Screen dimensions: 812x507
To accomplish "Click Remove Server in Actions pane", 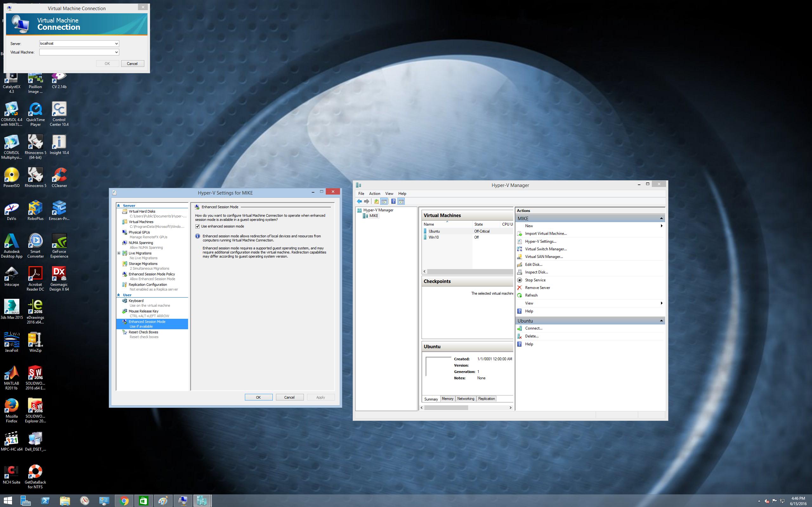I will coord(537,288).
